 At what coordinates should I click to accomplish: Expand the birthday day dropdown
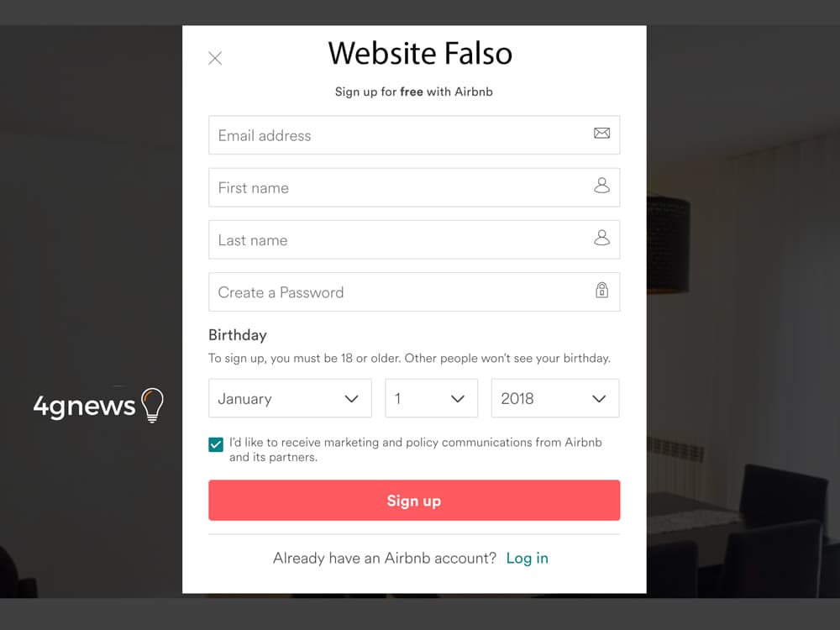coord(431,399)
